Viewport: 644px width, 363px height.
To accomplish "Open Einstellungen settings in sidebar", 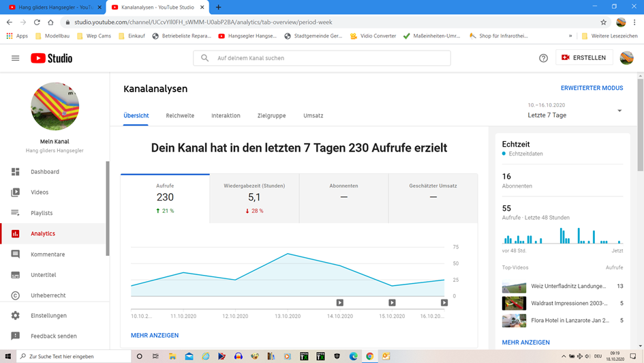I will (x=48, y=316).
